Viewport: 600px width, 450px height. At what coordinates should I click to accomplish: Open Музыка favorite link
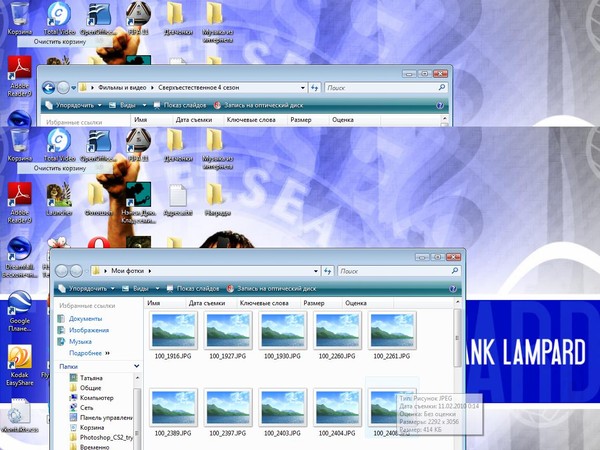pos(80,341)
